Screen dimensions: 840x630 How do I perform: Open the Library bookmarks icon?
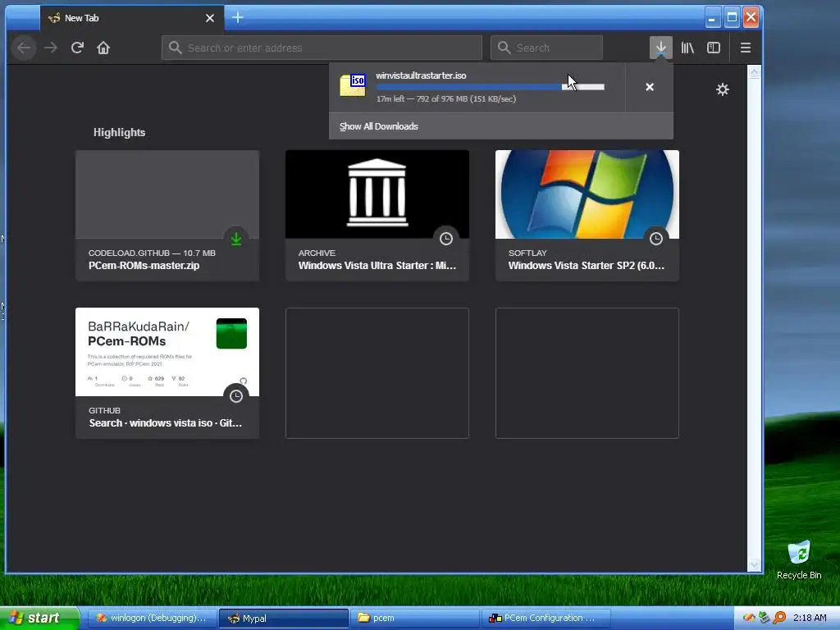coord(687,48)
